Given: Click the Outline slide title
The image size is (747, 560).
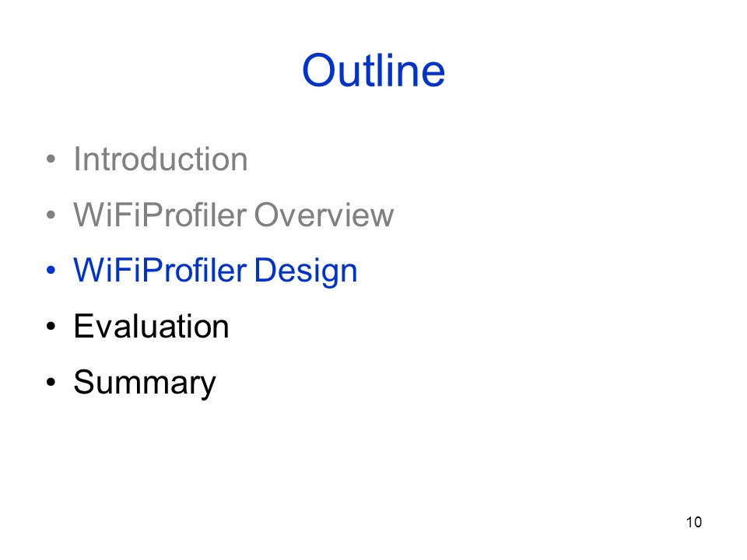Looking at the screenshot, I should tap(373, 71).
